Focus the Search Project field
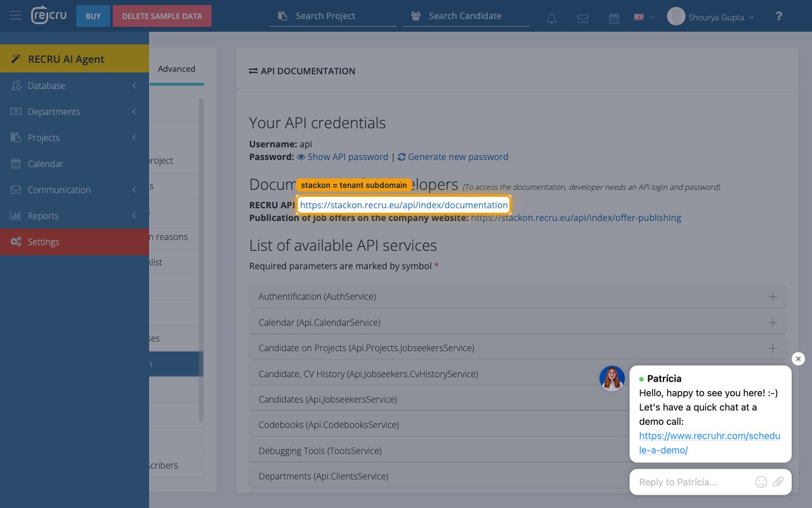 333,16
